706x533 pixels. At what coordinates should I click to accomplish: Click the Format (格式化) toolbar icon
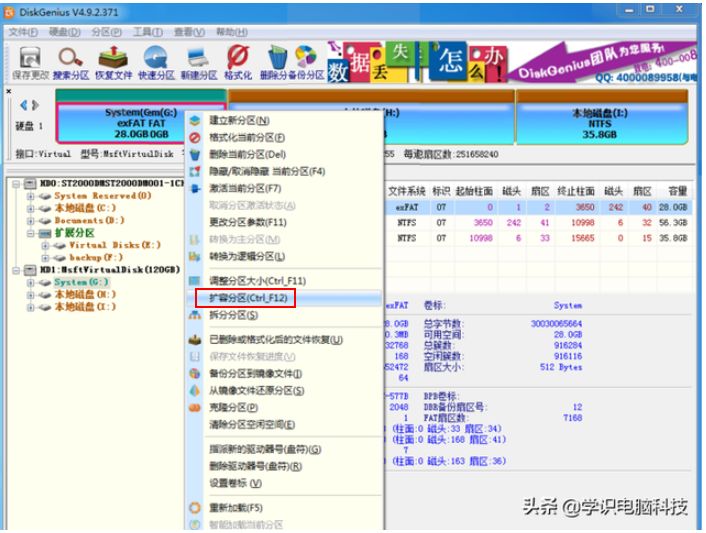(x=238, y=63)
